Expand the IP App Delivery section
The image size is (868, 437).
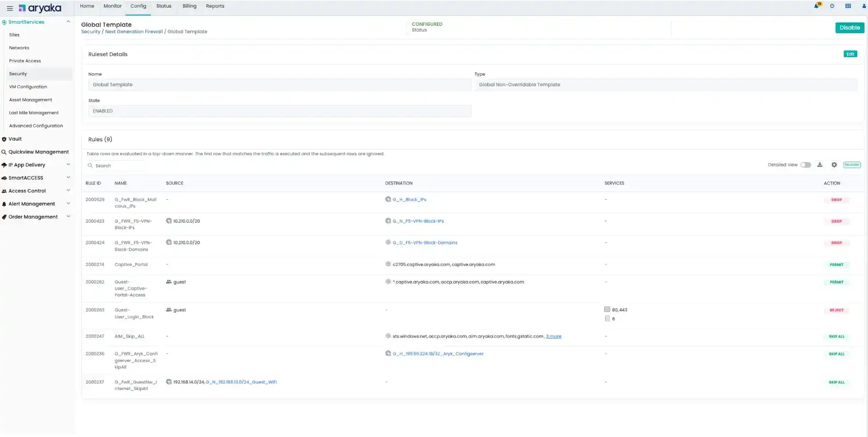(x=68, y=165)
